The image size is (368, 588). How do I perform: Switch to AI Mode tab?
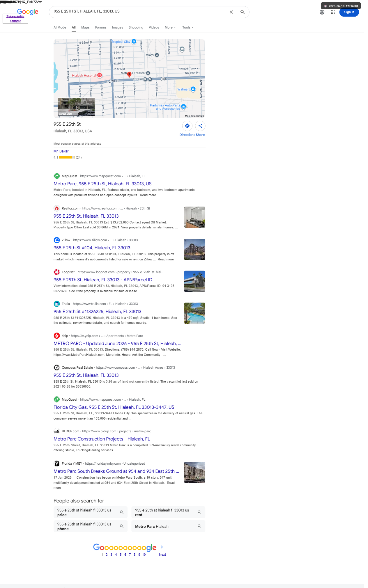pyautogui.click(x=60, y=27)
